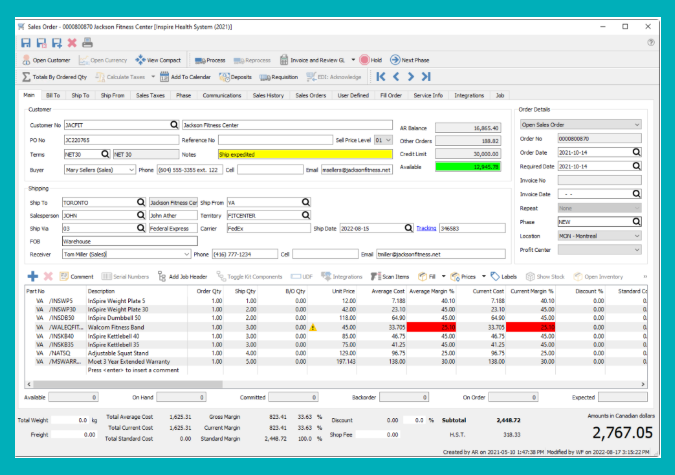Open Ship Date calendar lookup
This screenshot has width=675, height=475.
click(409, 228)
